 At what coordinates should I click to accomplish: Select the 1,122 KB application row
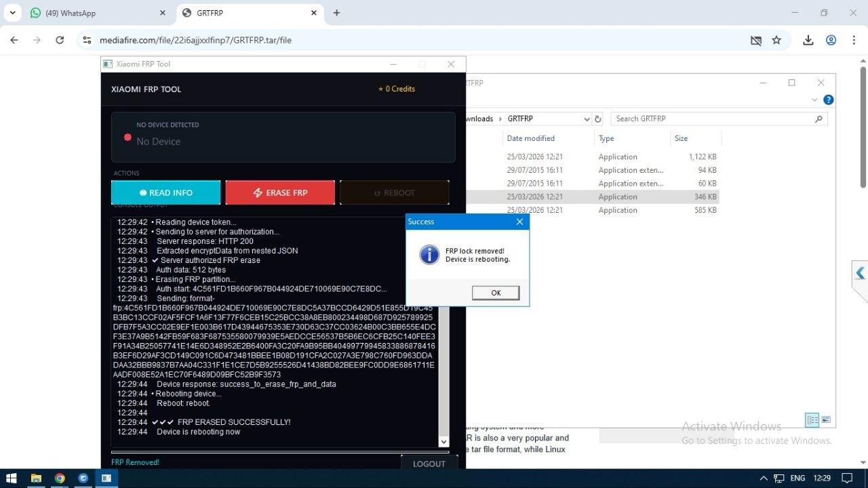593,157
